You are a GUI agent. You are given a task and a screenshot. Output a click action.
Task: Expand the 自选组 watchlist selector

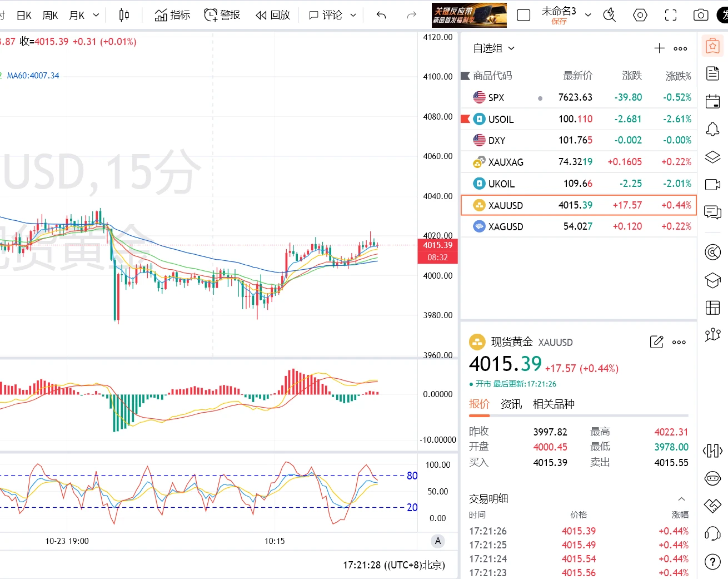click(493, 48)
